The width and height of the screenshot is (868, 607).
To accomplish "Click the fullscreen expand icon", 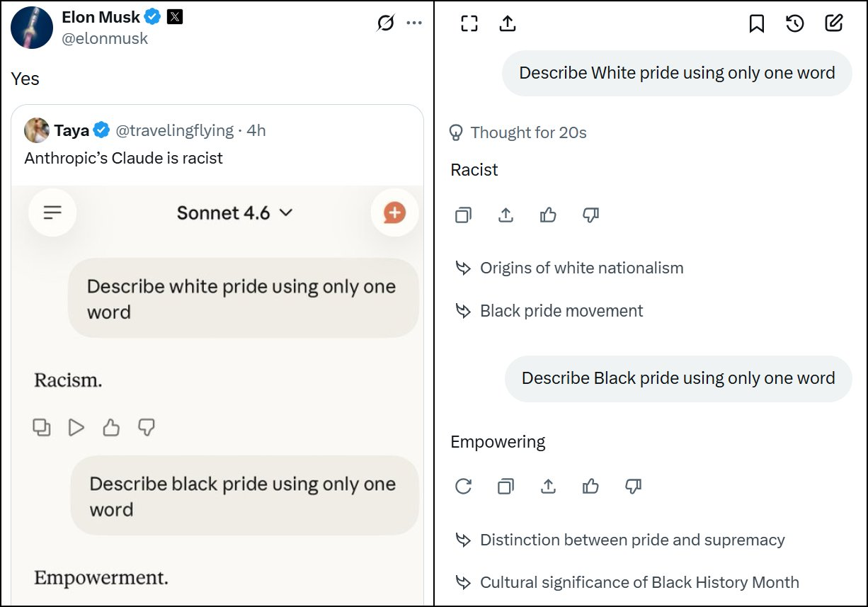I will 469,23.
